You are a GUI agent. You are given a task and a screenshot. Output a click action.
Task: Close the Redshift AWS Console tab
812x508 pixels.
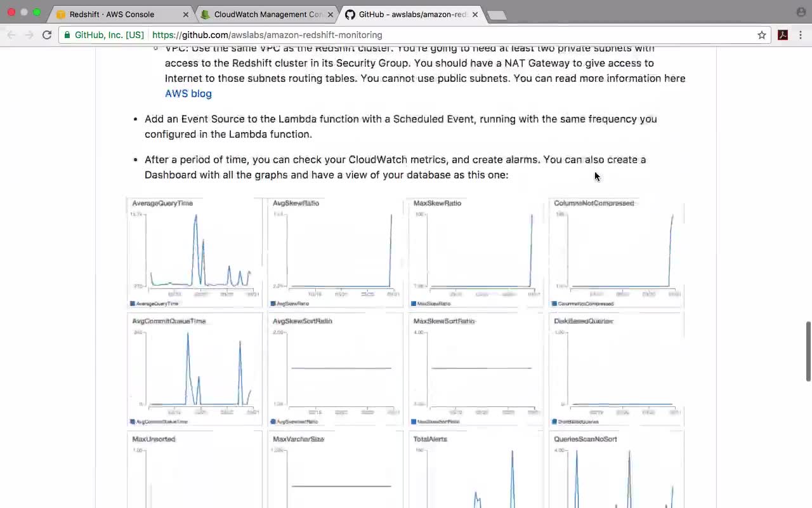[186, 15]
